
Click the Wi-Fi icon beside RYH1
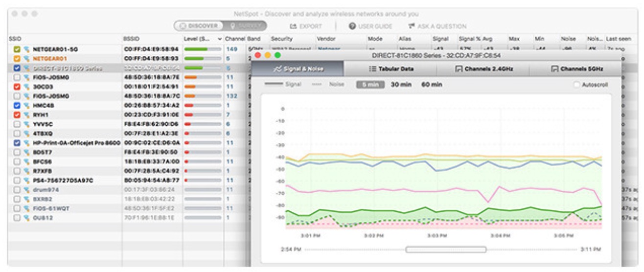point(26,114)
